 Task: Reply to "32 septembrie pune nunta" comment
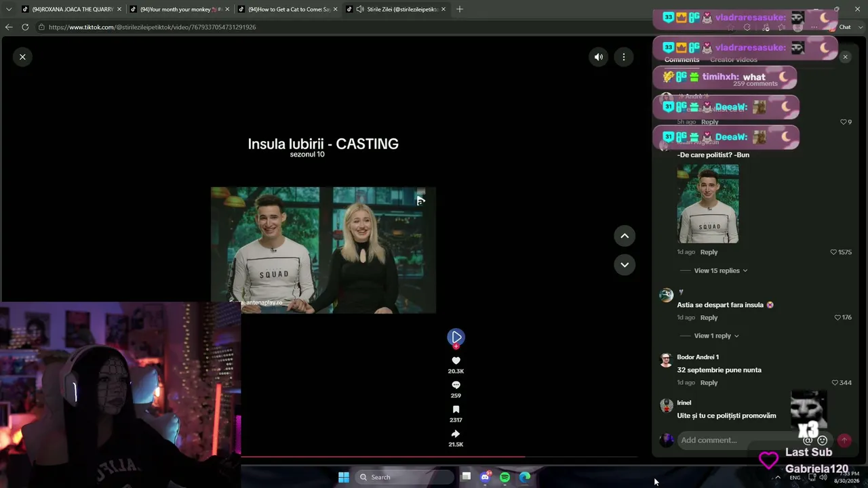709,382
